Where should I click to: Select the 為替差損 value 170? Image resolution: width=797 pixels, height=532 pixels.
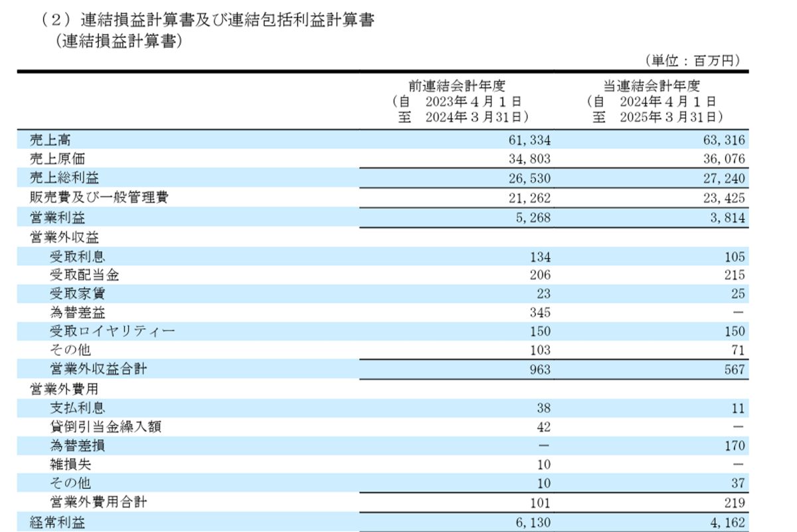[x=734, y=445]
